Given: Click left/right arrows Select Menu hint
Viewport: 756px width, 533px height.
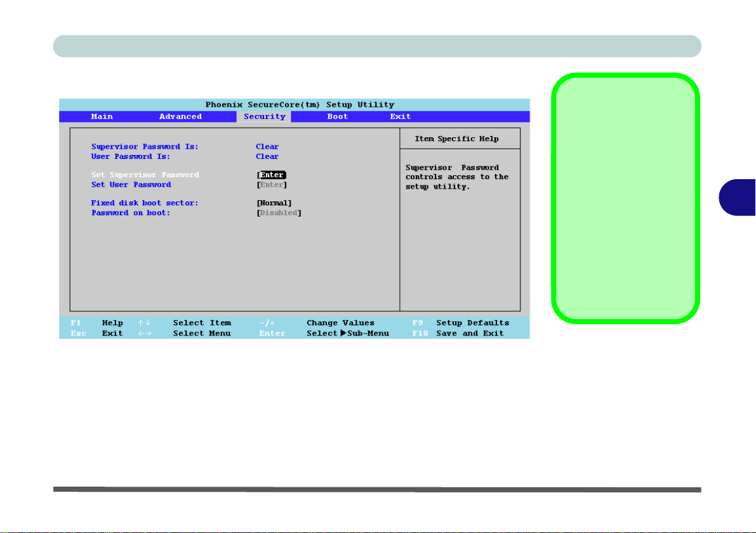Looking at the screenshot, I should (184, 334).
